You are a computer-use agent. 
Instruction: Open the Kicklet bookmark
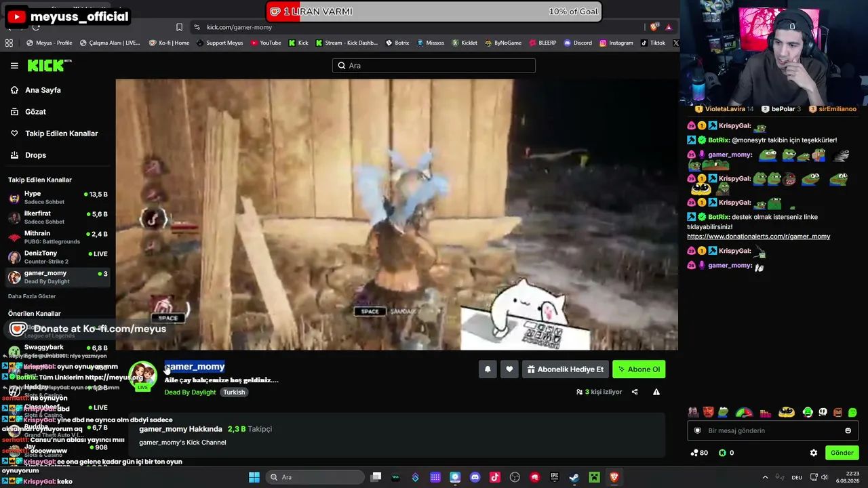coord(465,43)
